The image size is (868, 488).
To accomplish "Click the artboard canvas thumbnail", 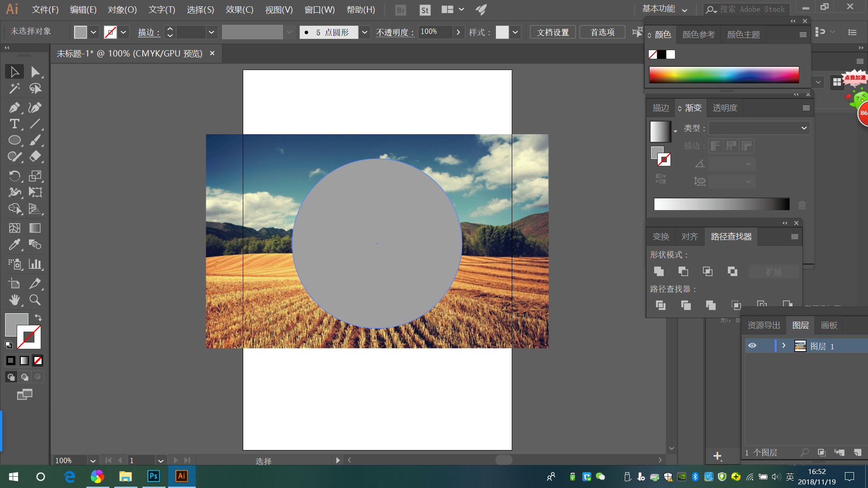I will [801, 346].
